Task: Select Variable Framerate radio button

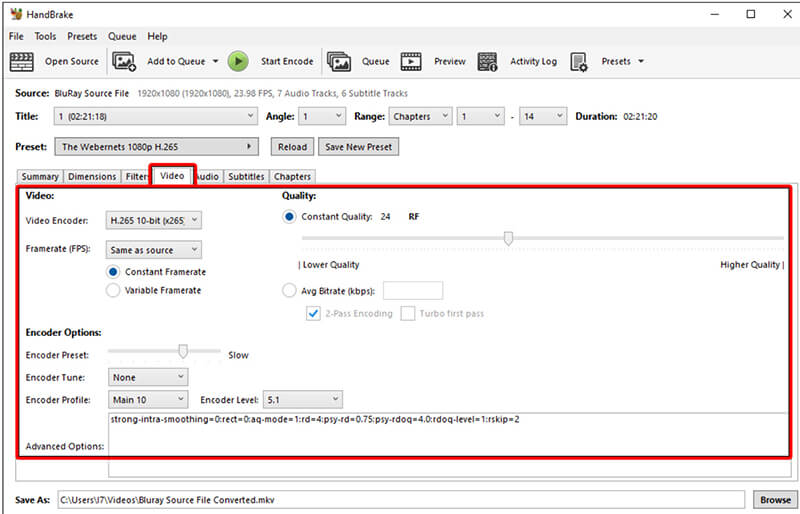Action: point(113,290)
